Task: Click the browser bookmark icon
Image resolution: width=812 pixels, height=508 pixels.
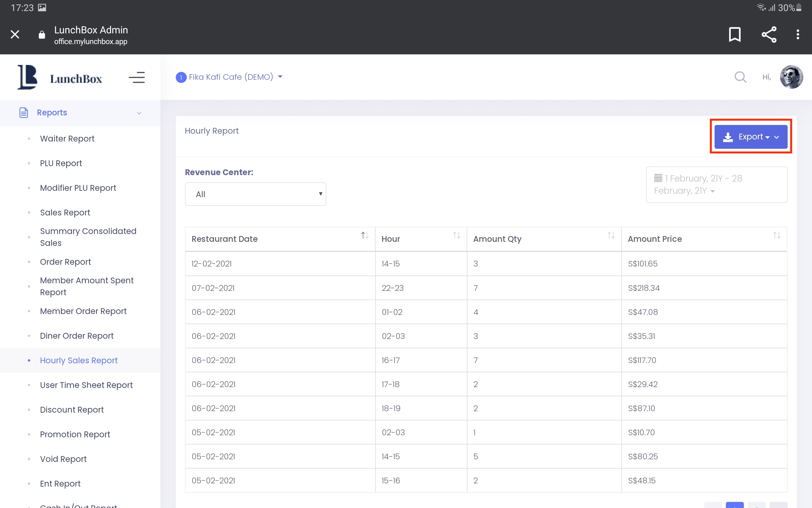Action: coord(734,34)
